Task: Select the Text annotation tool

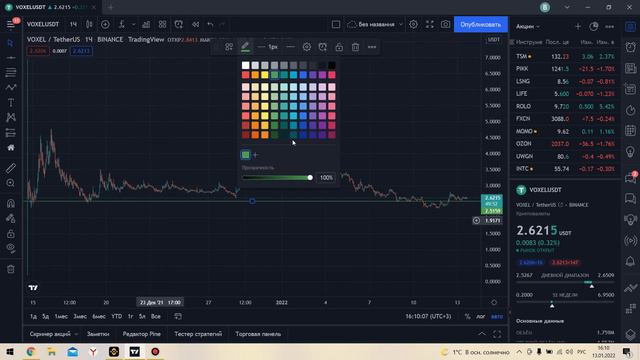Action: (11, 102)
